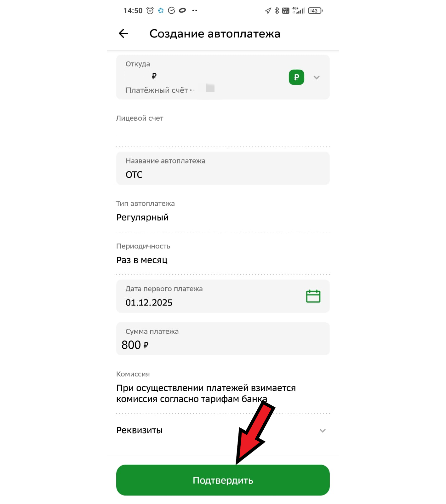The width and height of the screenshot is (446, 504).
Task: Select the Дата первого платежа field
Action: click(x=223, y=296)
